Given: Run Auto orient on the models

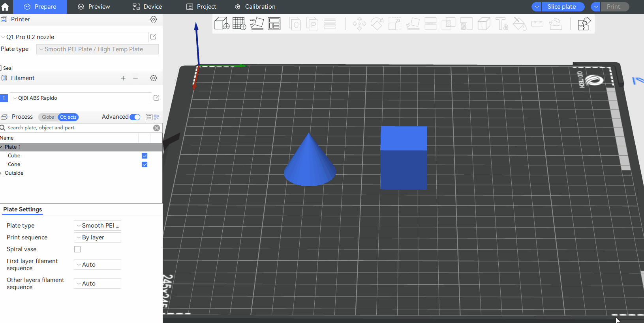Looking at the screenshot, I should [257, 24].
